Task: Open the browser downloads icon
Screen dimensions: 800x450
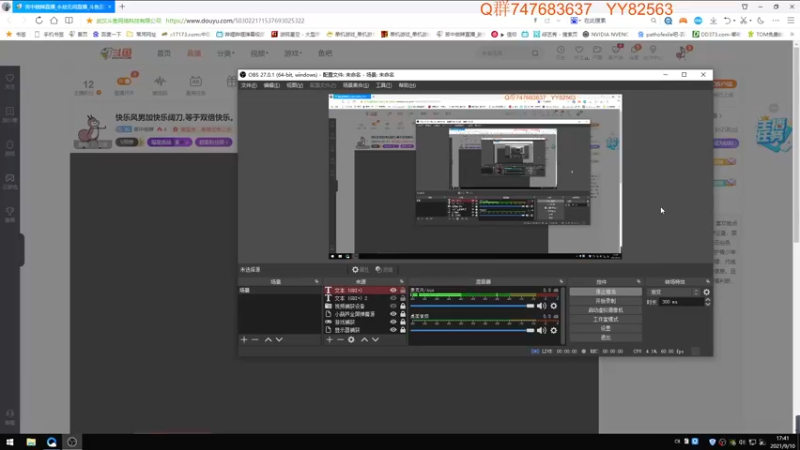Action: (x=713, y=20)
